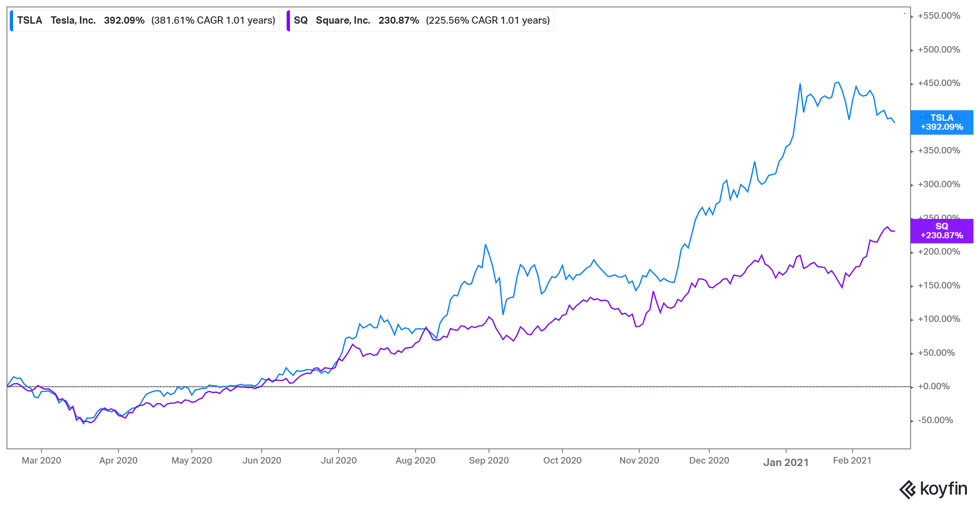This screenshot has width=980, height=506.
Task: Click '(381.61% CAGR 1.01 years)' text
Action: point(213,20)
